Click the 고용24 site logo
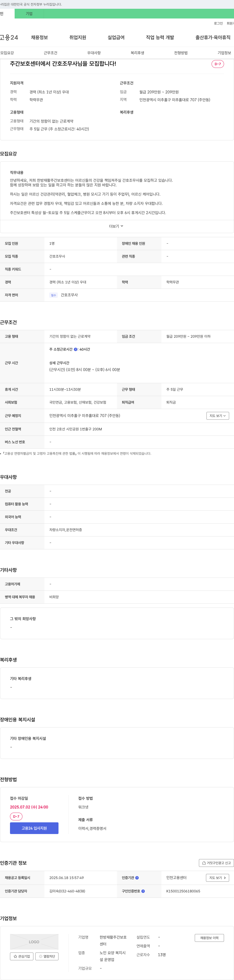The width and height of the screenshot is (234, 980). 9,37
